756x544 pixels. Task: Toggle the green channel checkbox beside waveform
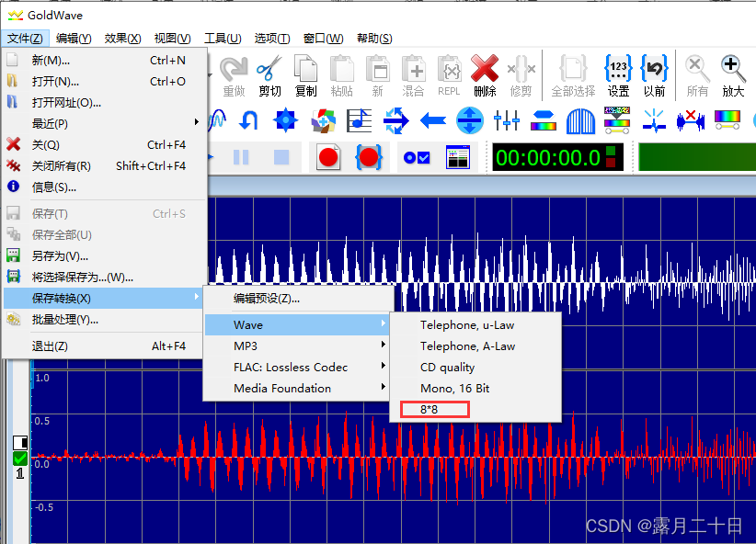click(19, 459)
